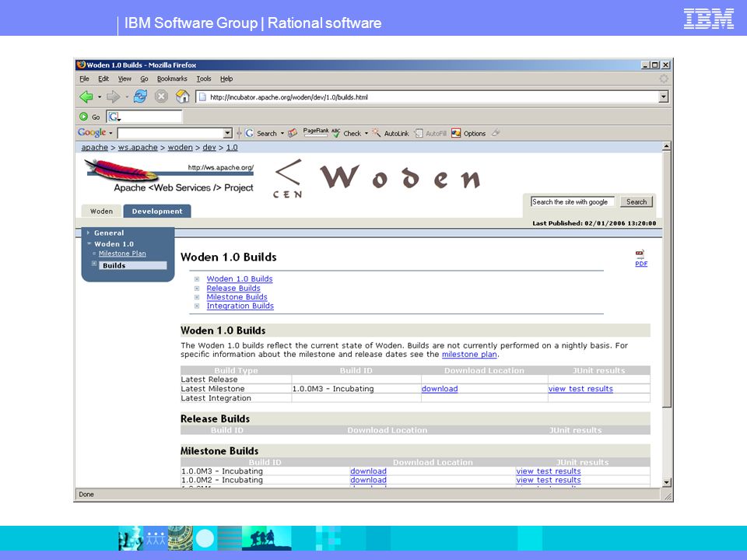View test results for Latest Milestone
This screenshot has height=560, width=747.
click(580, 389)
